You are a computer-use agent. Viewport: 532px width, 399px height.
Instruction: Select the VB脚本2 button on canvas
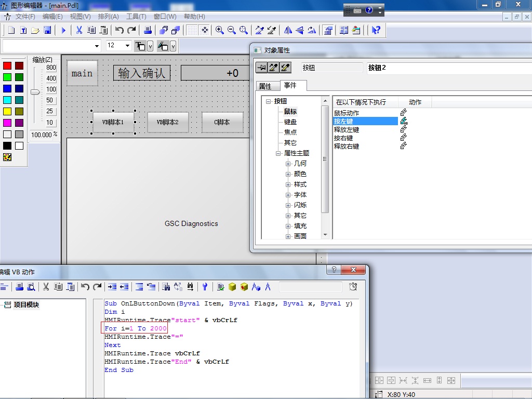click(168, 122)
